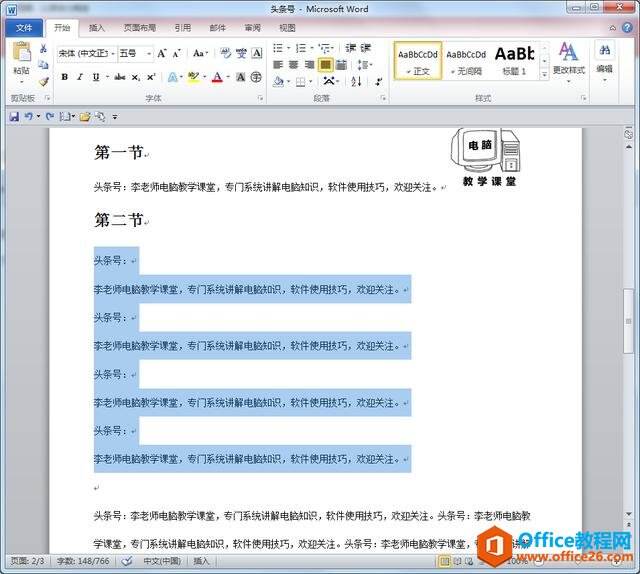Expand the styles gallery More arrow
The image size is (640, 574).
tap(544, 74)
